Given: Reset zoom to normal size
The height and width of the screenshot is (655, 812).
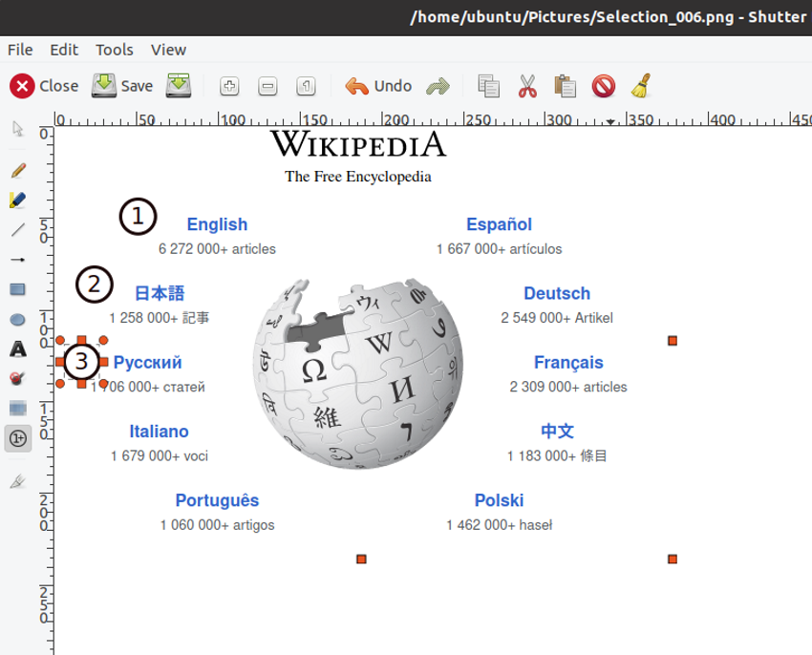Looking at the screenshot, I should [306, 86].
